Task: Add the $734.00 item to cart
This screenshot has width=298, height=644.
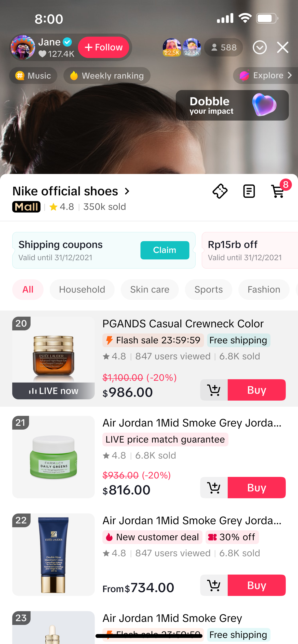Action: (x=214, y=585)
